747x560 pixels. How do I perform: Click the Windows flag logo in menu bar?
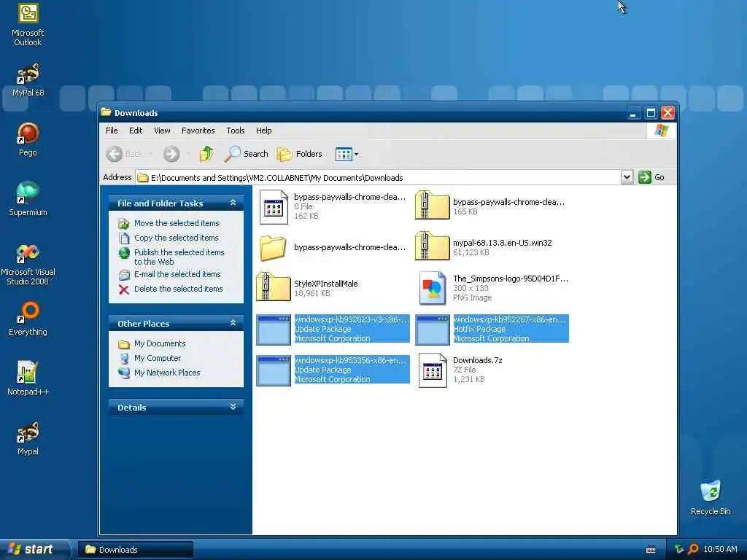[661, 131]
